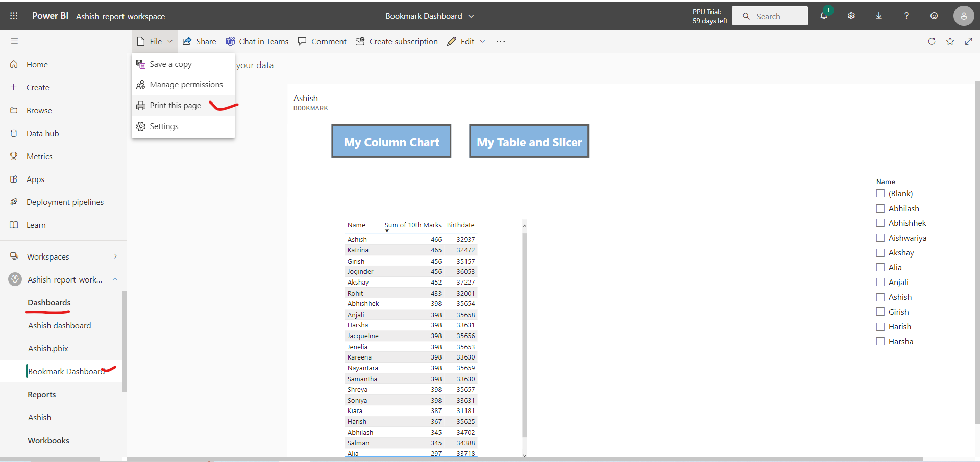The width and height of the screenshot is (980, 462).
Task: Select Save a copy option
Action: pyautogui.click(x=171, y=64)
